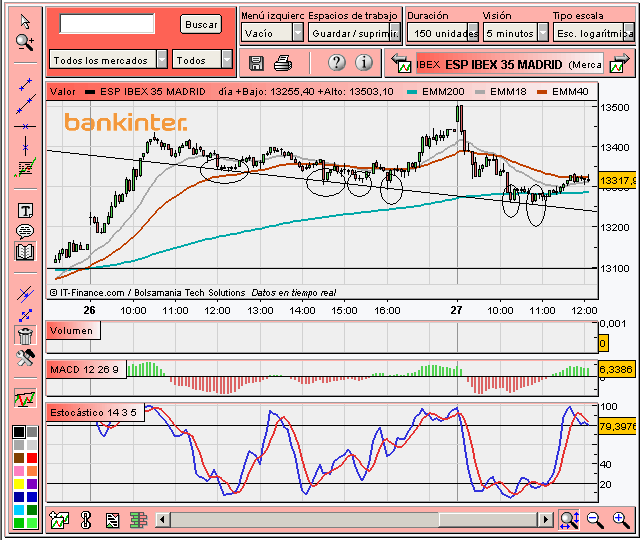Click the EMM18 legend entry
641x540 pixels.
coord(501,91)
